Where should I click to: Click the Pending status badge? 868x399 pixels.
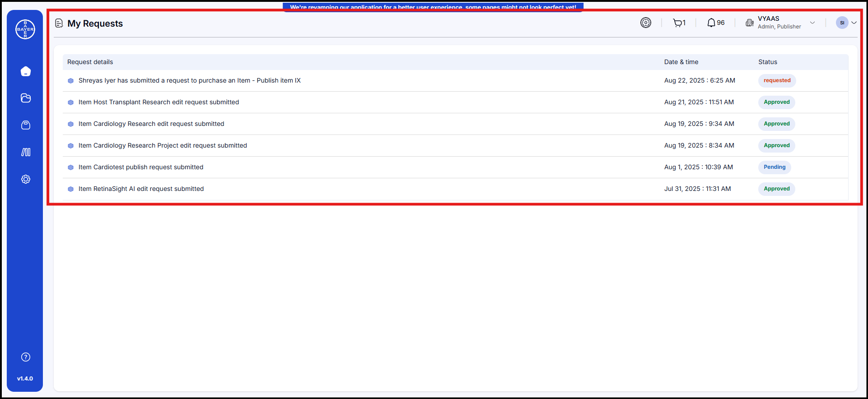coord(775,167)
